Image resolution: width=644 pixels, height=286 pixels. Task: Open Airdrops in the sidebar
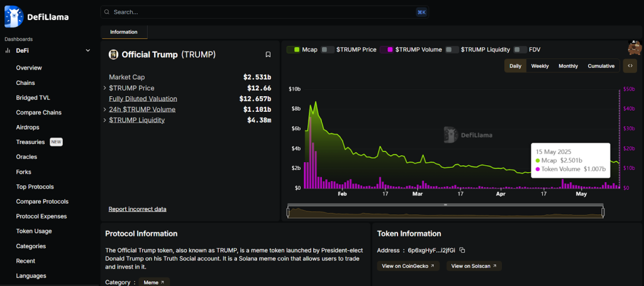click(28, 127)
